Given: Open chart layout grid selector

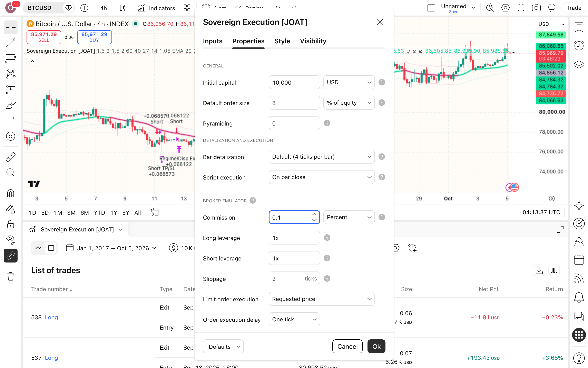Looking at the screenshot, I should click(x=187, y=8).
